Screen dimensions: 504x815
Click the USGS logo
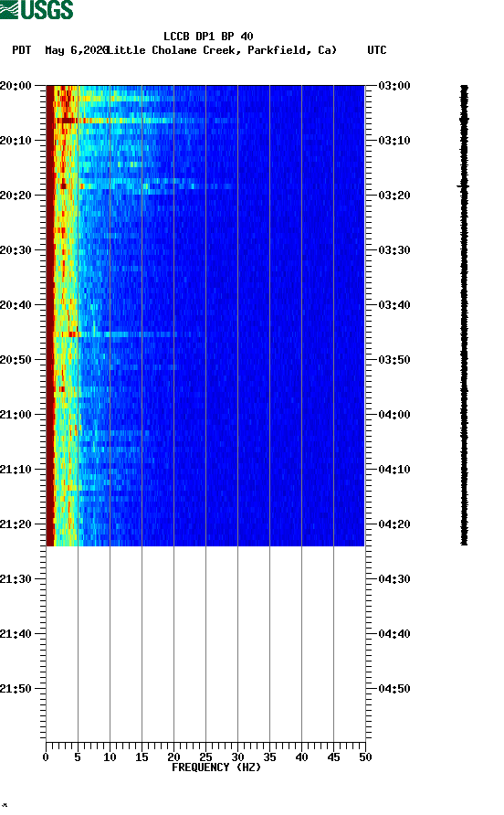click(x=37, y=9)
